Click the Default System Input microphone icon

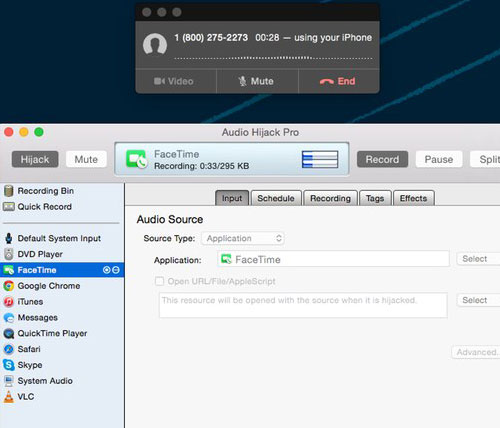(x=9, y=238)
